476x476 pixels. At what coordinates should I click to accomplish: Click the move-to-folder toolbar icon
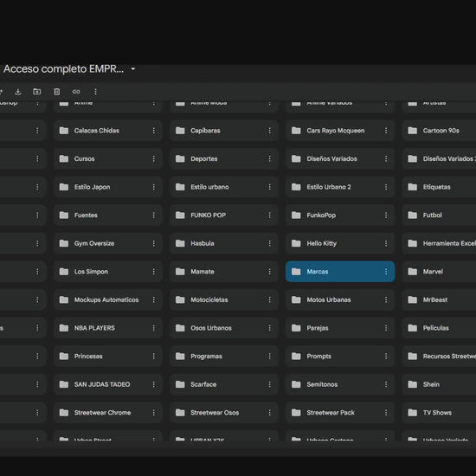pos(36,92)
